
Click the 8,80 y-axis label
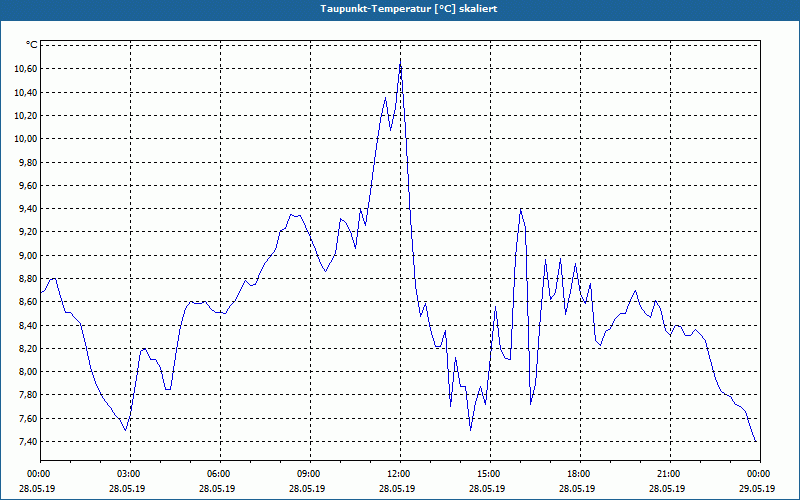(x=29, y=279)
